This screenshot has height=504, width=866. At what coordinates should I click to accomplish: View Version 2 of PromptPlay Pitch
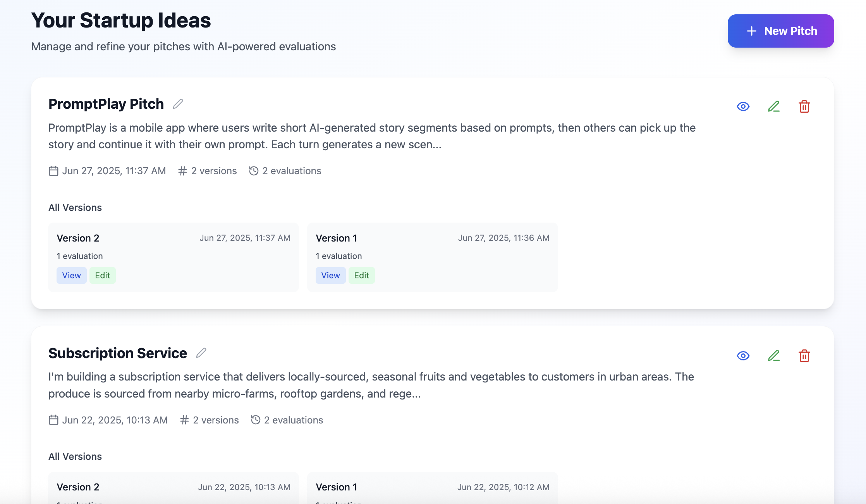pyautogui.click(x=72, y=276)
